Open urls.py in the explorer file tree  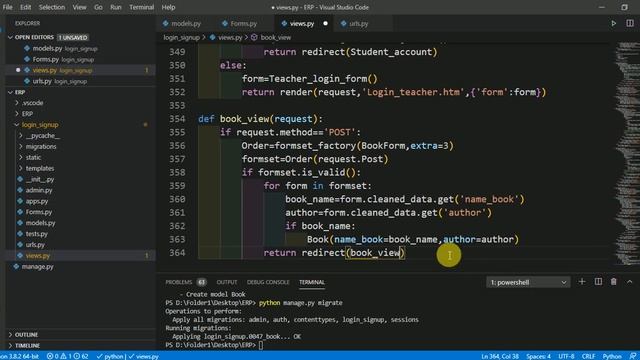tap(35, 245)
